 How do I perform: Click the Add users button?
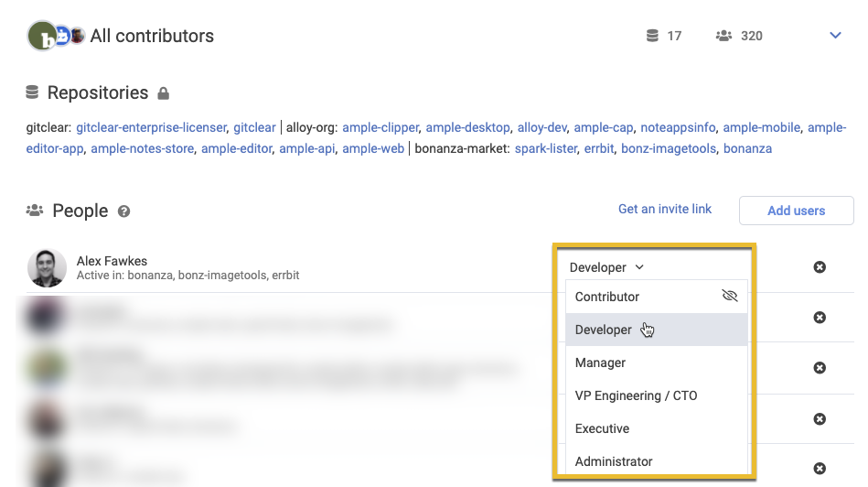796,211
